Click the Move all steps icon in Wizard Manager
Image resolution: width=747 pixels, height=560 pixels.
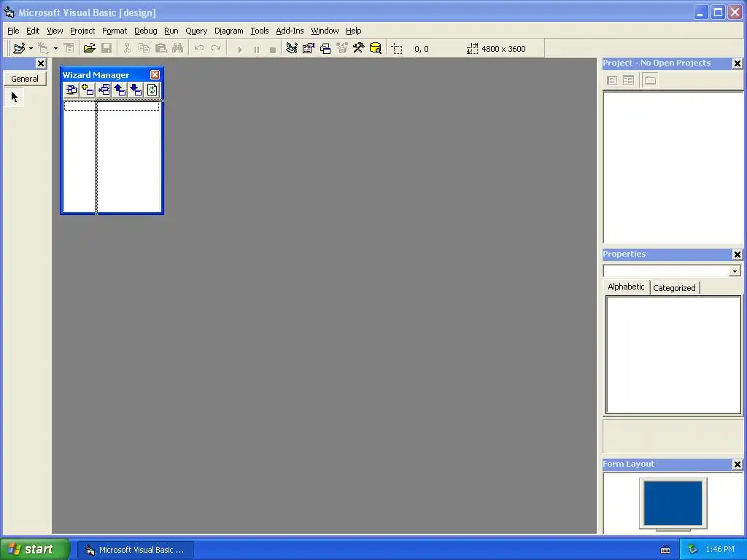[x=71, y=90]
